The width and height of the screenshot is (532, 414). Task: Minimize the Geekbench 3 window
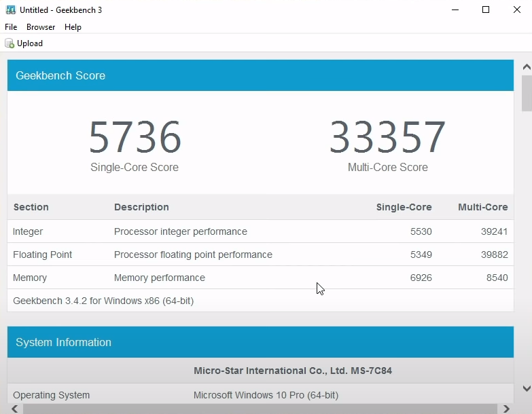[454, 10]
